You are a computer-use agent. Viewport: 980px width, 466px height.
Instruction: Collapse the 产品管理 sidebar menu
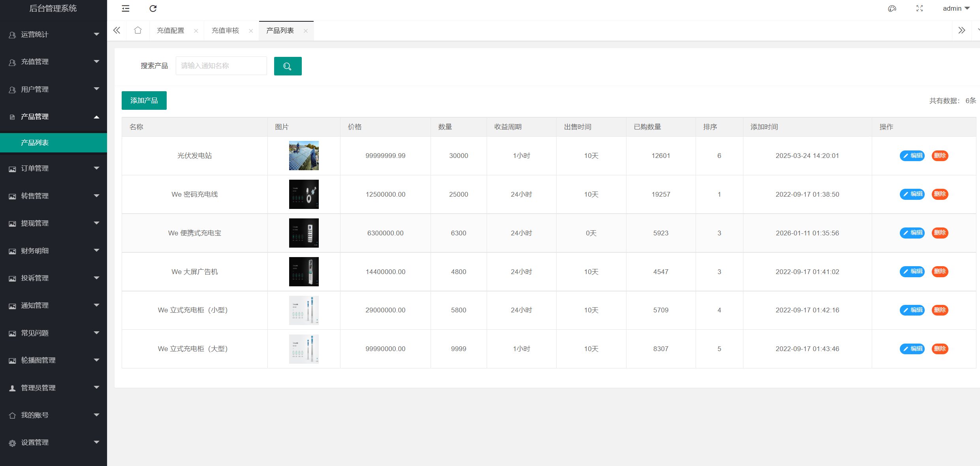[53, 116]
